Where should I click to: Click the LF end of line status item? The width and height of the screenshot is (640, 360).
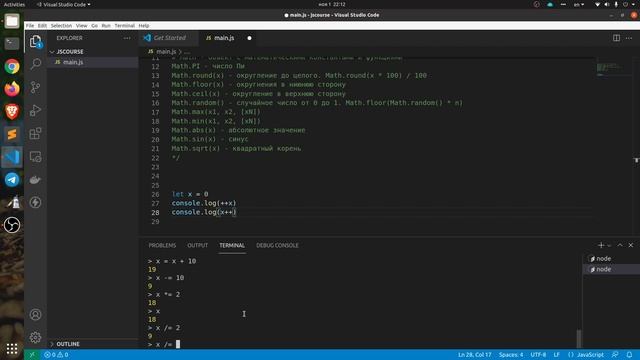(556, 355)
